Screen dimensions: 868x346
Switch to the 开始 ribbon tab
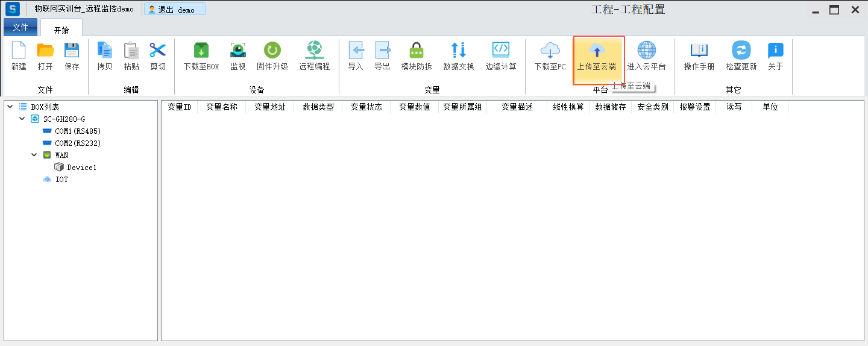61,30
